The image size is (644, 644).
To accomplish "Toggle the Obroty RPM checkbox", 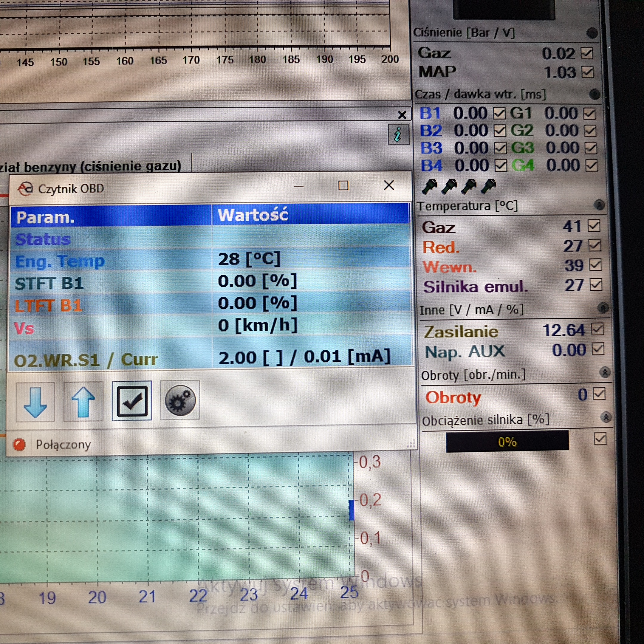I will (x=599, y=394).
